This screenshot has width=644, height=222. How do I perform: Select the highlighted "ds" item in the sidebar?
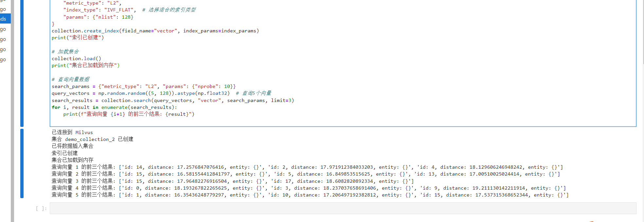pyautogui.click(x=5, y=19)
